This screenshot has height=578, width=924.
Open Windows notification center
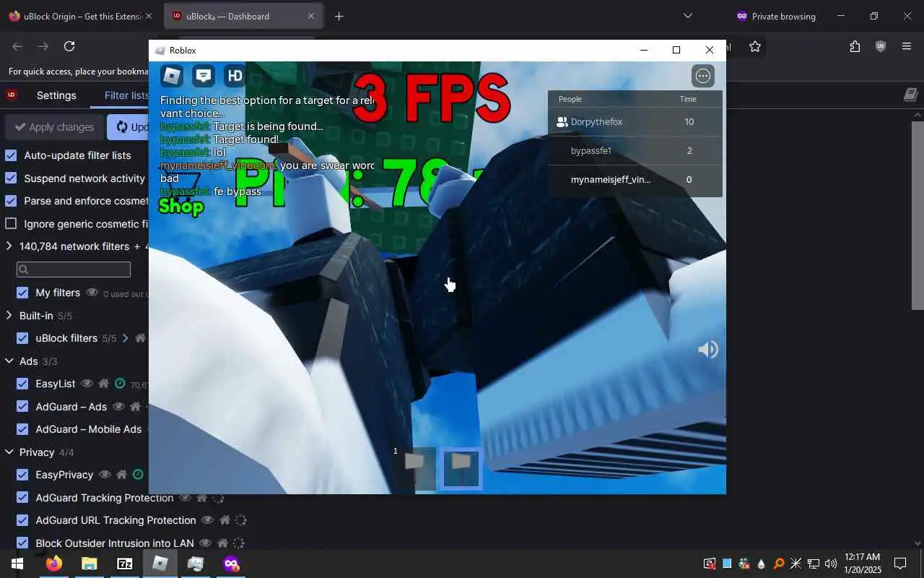900,564
